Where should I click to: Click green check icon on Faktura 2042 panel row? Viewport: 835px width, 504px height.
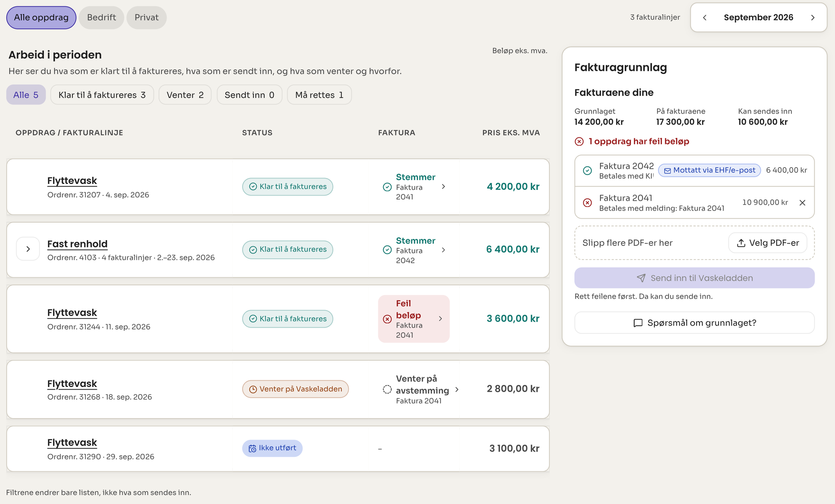(x=587, y=170)
